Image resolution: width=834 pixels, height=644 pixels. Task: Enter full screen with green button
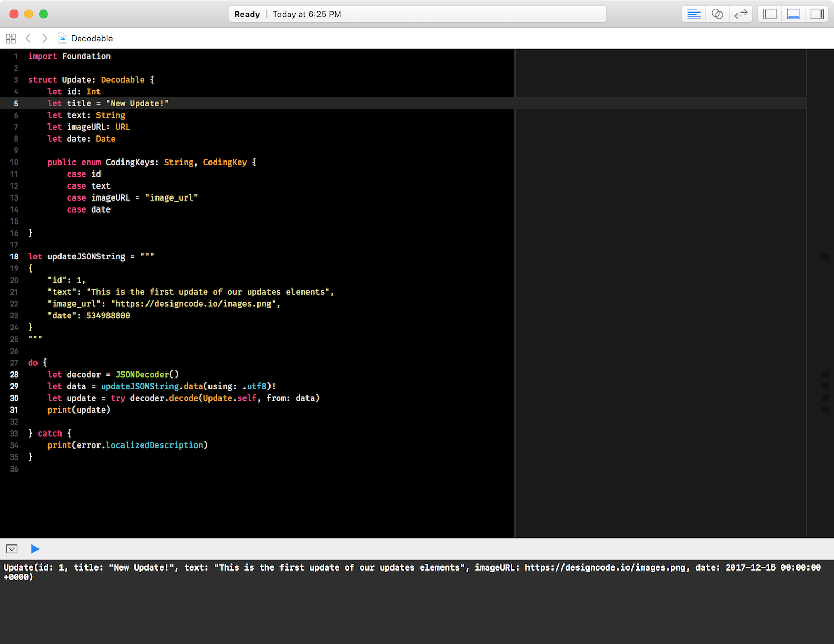(x=43, y=14)
